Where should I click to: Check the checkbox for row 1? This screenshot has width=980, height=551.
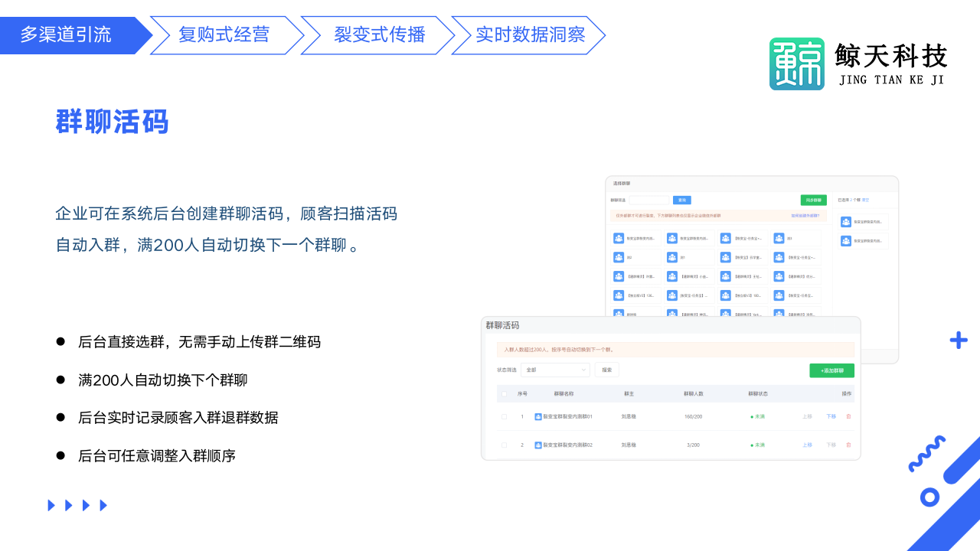coord(504,416)
